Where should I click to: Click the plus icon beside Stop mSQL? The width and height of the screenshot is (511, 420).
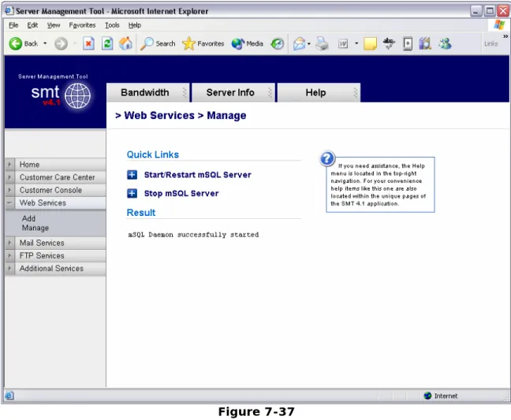click(x=132, y=193)
